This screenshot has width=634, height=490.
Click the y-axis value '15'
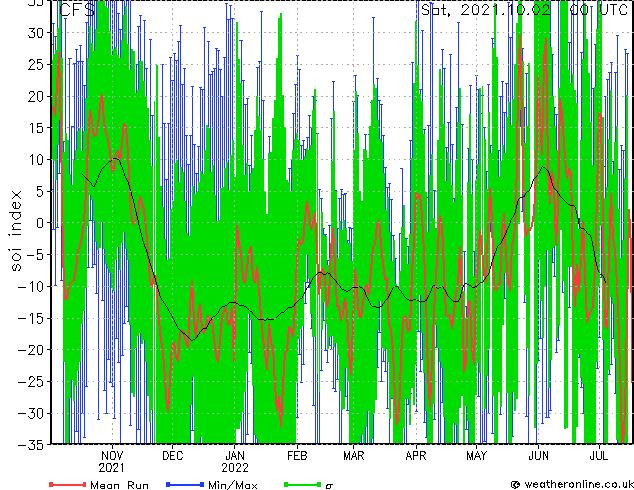(36, 128)
